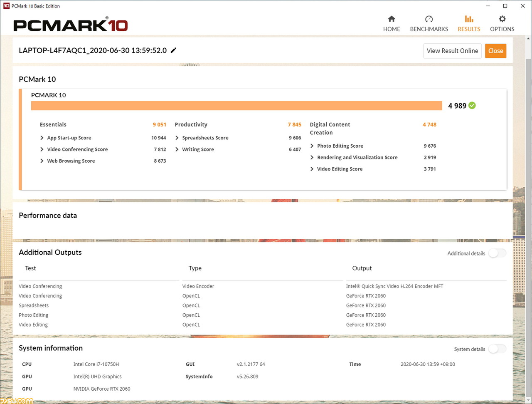This screenshot has height=404, width=532.
Task: Click the Productivity score 7 845
Action: pyautogui.click(x=294, y=124)
